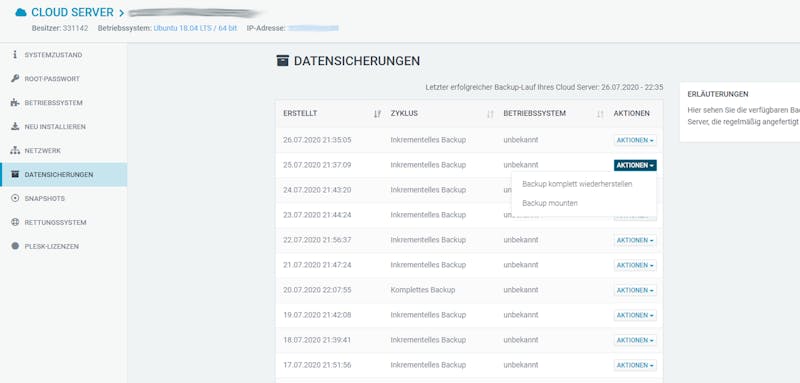
Task: Click the Ubuntu 18.04 LTS link
Action: (x=195, y=29)
